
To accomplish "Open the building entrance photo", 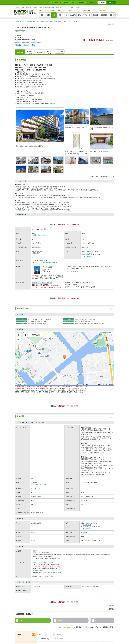I will 101,141.
